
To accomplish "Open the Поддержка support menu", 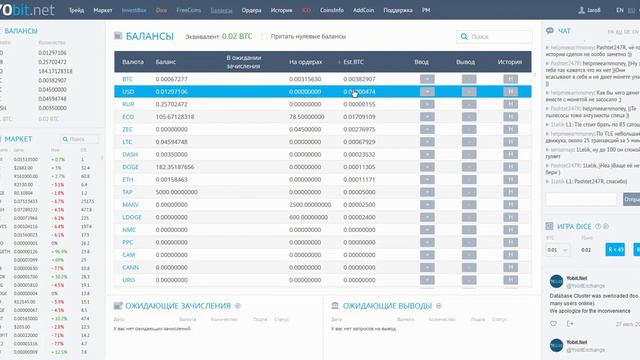I will coord(398,10).
